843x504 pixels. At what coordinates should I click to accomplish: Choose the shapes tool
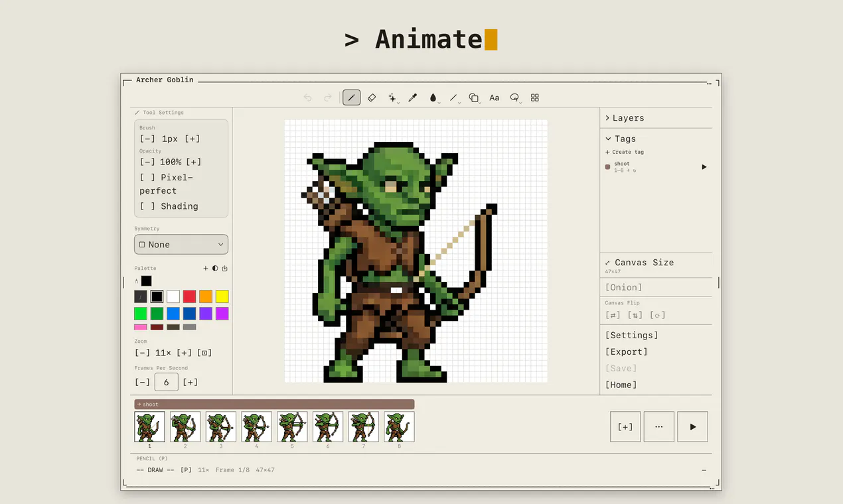tap(473, 97)
